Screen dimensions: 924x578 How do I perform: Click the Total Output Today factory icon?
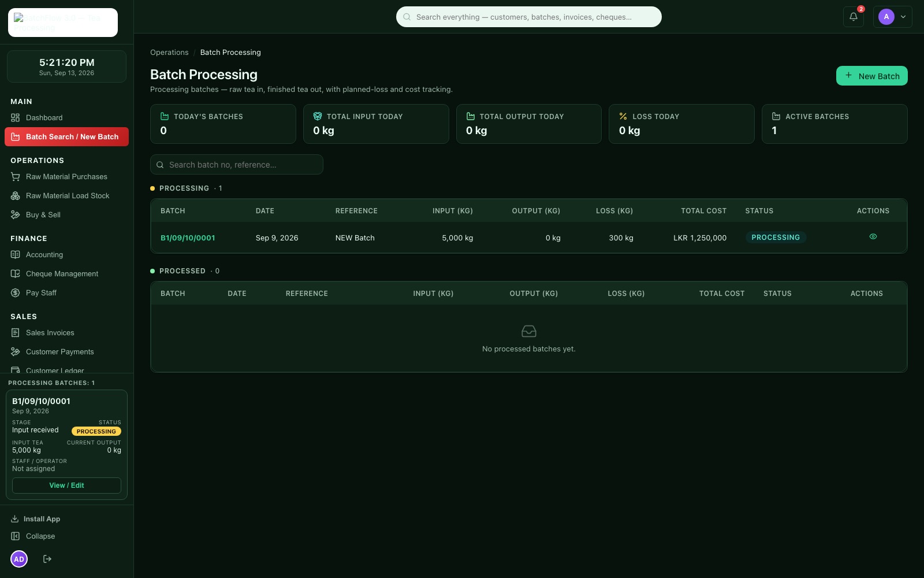pyautogui.click(x=470, y=116)
